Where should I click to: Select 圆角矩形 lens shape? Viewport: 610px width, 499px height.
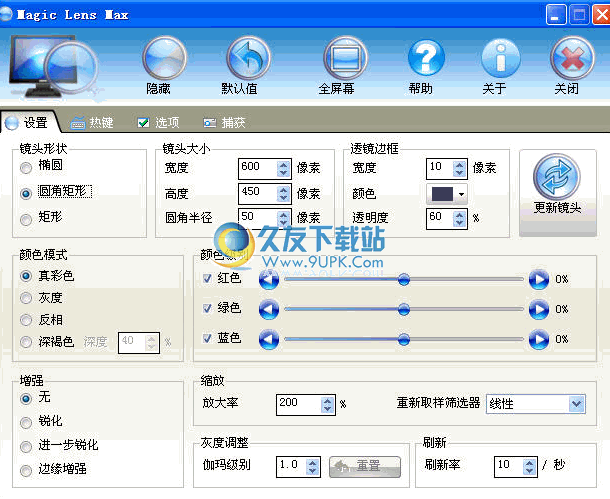point(26,193)
